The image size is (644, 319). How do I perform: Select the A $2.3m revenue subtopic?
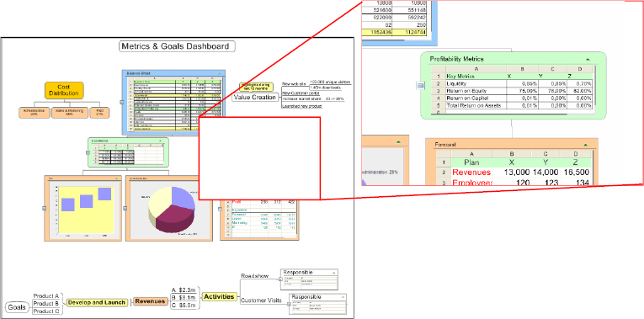184,290
